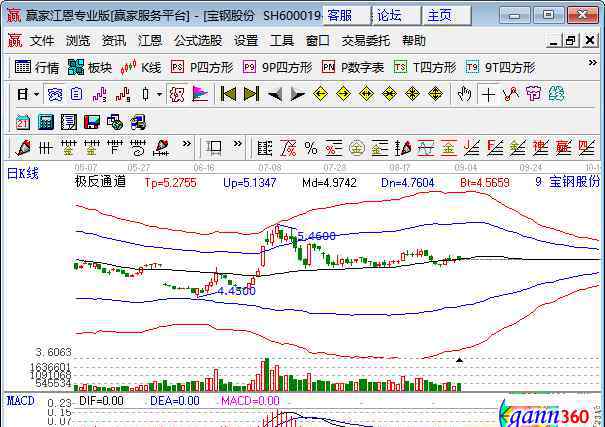605x427 pixels.
Task: Click the windows with globe icon
Action: (115, 122)
